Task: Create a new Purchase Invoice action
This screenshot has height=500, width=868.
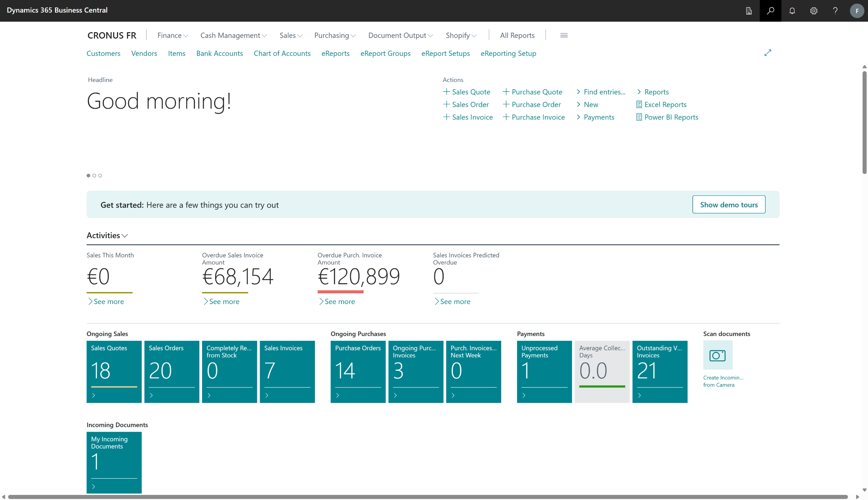Action: tap(534, 117)
